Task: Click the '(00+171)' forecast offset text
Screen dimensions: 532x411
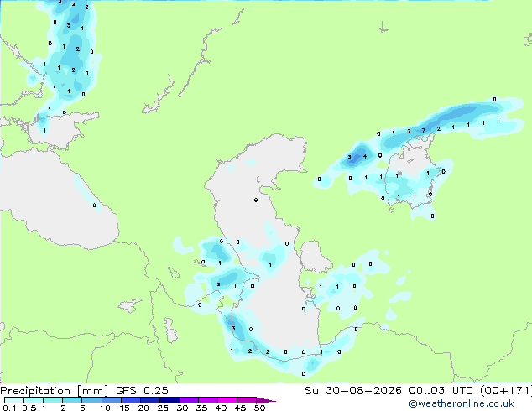Action: point(506,391)
